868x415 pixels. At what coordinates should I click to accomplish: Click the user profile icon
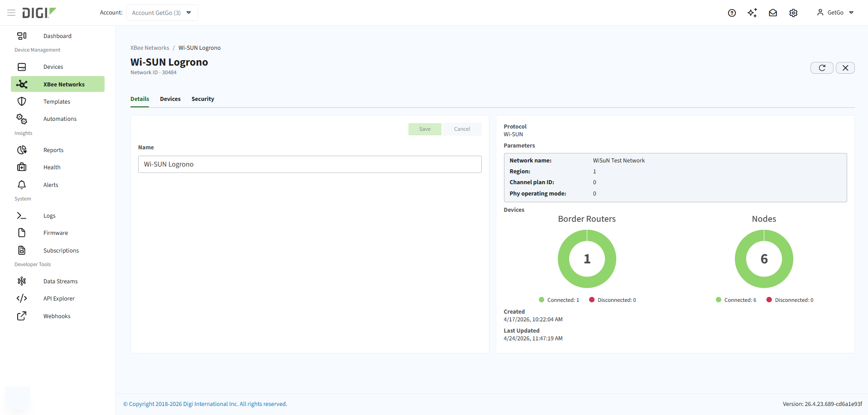point(820,12)
